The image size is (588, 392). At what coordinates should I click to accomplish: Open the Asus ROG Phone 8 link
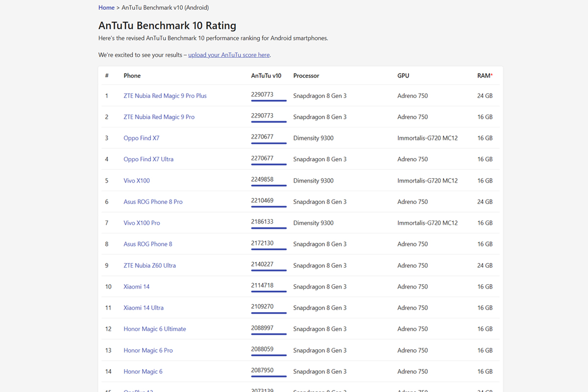148,244
